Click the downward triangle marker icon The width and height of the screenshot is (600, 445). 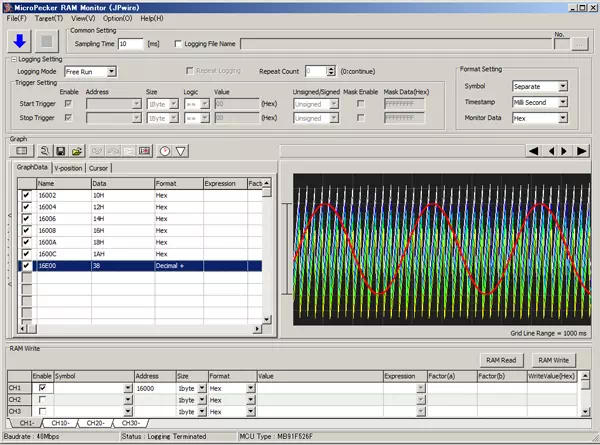[181, 150]
